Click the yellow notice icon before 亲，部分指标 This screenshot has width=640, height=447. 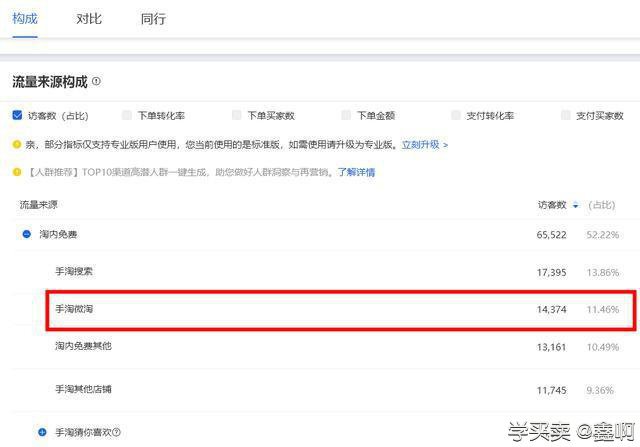tap(17, 145)
